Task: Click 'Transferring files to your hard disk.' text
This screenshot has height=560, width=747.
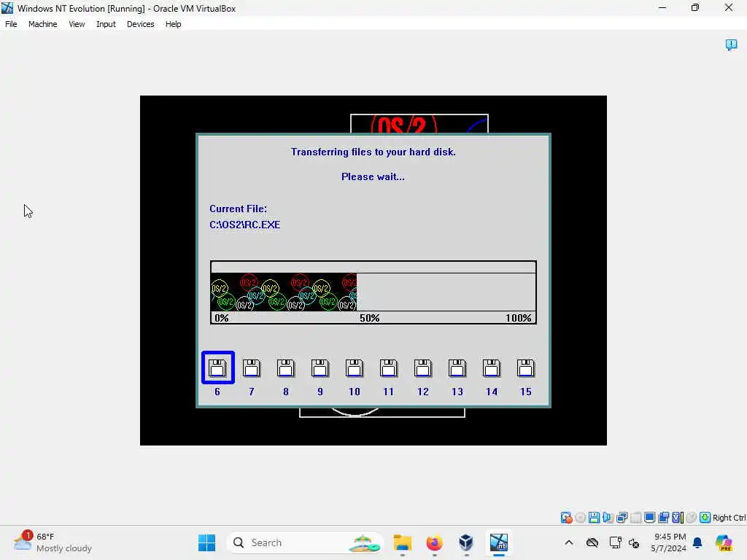Action: (x=373, y=152)
